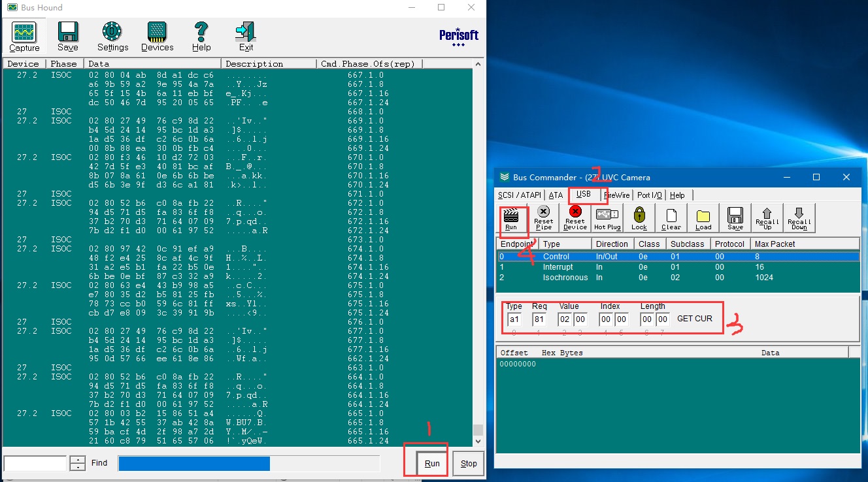Switch to the ATA tab

click(556, 195)
